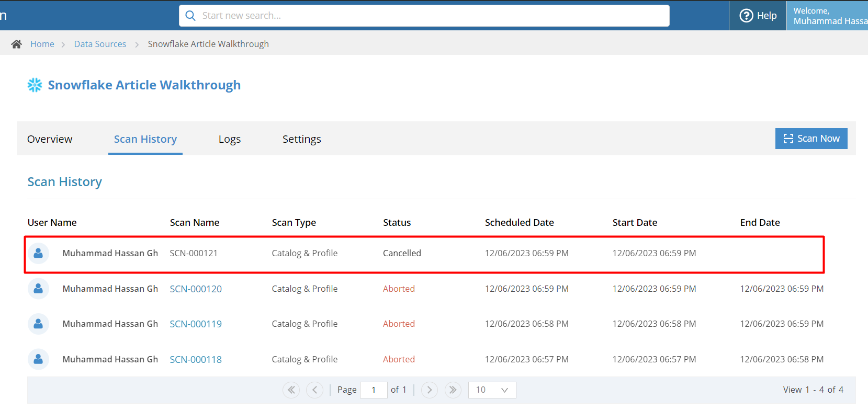The image size is (868, 411).
Task: Click the End Date column header
Action: (760, 222)
